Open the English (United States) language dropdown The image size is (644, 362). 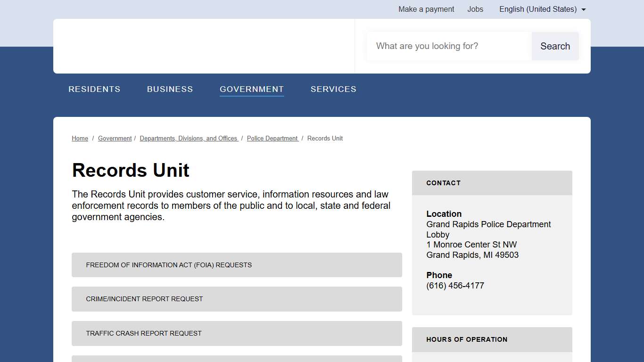pos(542,9)
